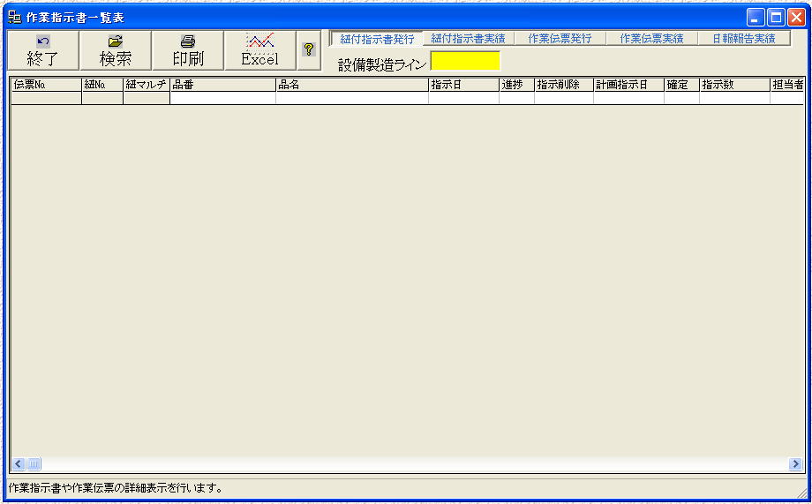Viewport: 812px width, 504px height.
Task: Click the horizontal scrollbar right arrow
Action: [795, 463]
